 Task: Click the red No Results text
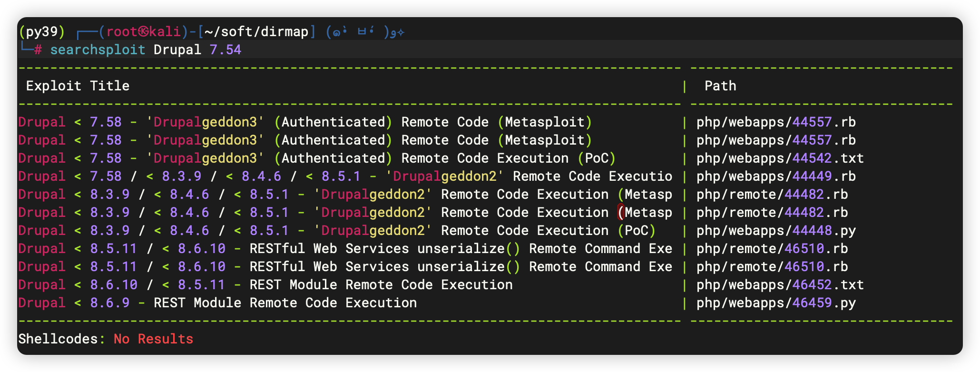tap(153, 339)
